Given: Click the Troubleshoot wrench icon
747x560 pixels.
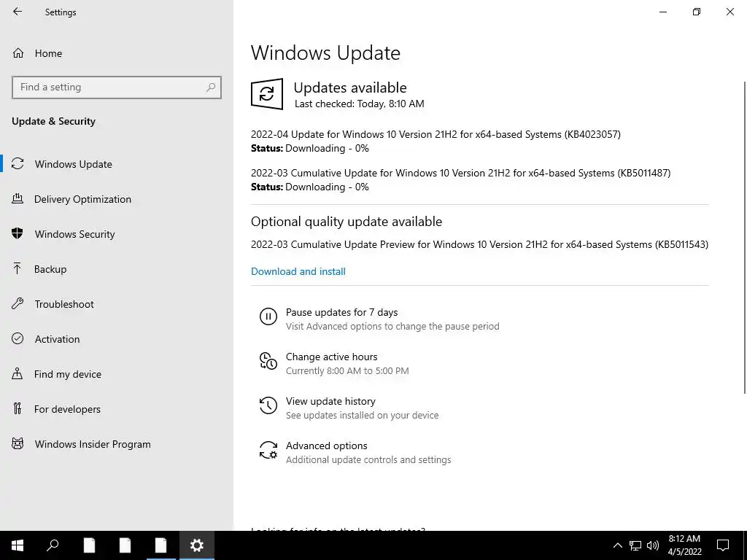Looking at the screenshot, I should [x=18, y=303].
